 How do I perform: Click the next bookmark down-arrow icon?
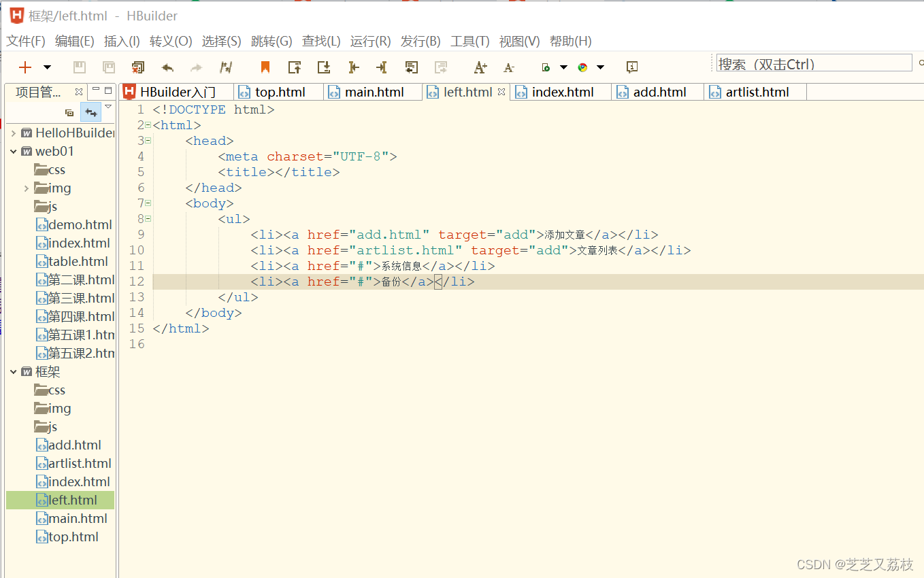324,67
